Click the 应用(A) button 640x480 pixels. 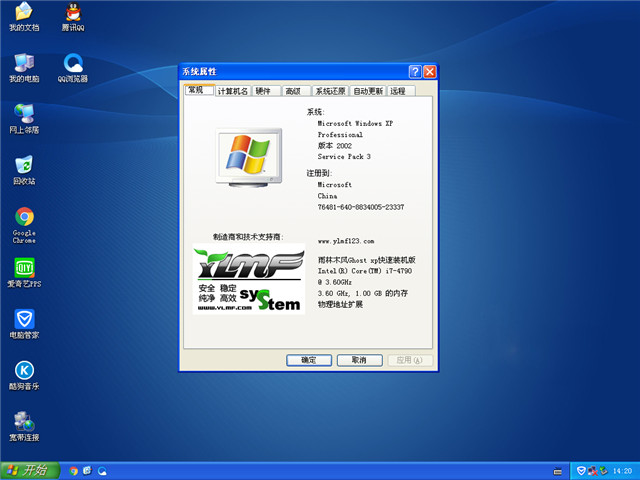click(x=409, y=360)
